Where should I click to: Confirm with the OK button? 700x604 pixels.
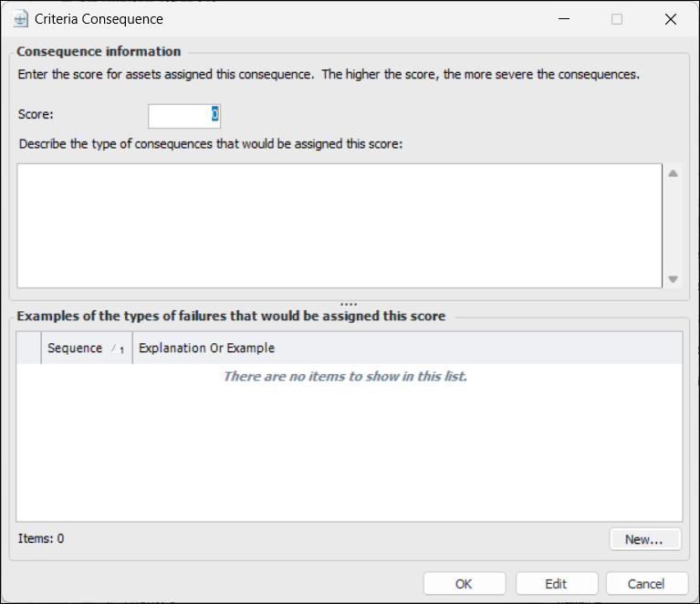click(x=464, y=584)
